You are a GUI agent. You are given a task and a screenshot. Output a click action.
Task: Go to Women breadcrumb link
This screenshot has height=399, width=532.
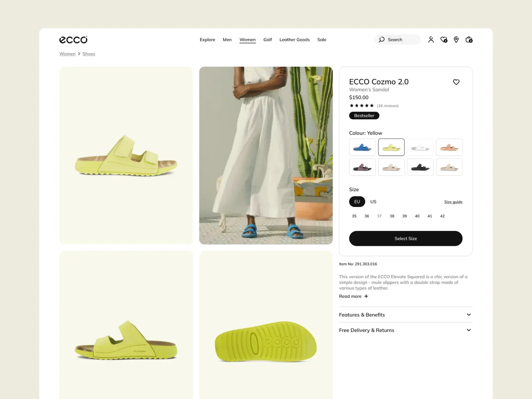tap(67, 54)
